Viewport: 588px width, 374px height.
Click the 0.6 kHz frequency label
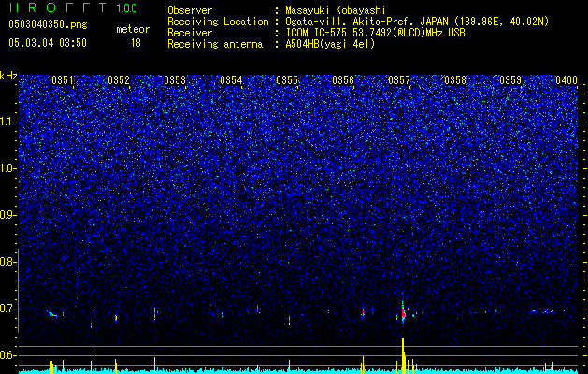click(8, 355)
